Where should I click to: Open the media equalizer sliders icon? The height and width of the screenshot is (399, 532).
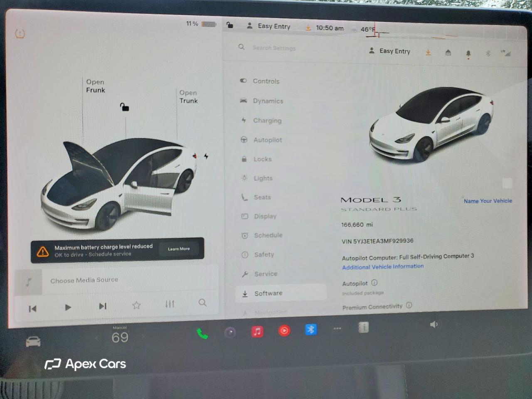(x=170, y=304)
